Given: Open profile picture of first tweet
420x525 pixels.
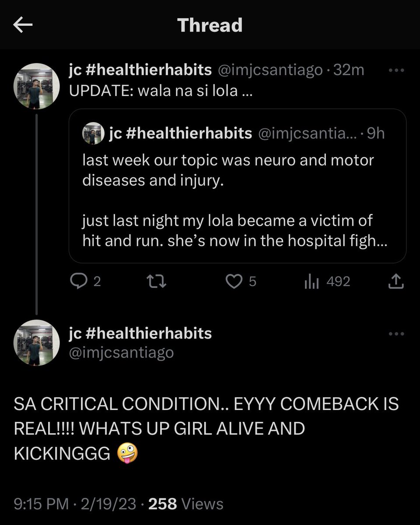Looking at the screenshot, I should [x=37, y=86].
